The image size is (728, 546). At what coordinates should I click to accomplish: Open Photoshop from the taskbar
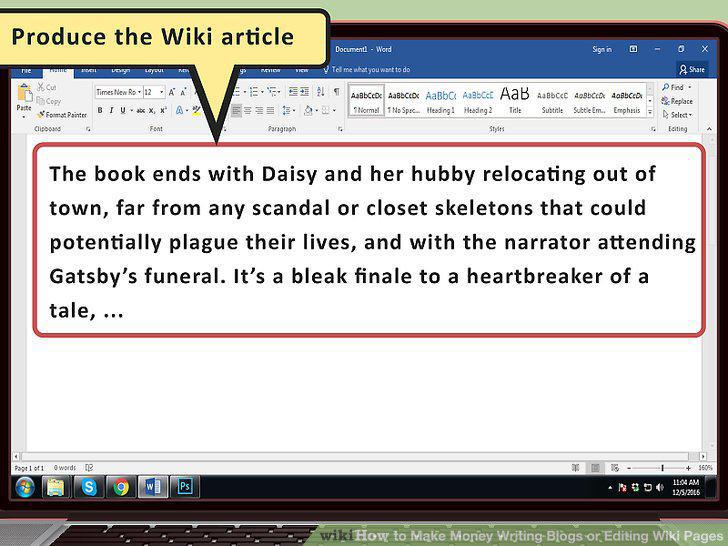185,487
